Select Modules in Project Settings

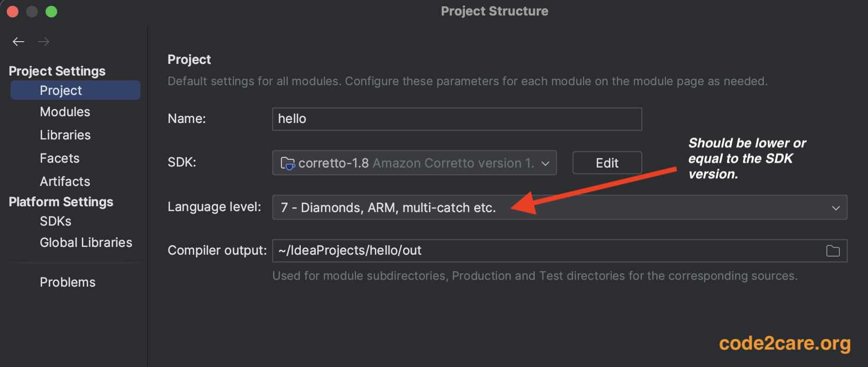coord(64,112)
